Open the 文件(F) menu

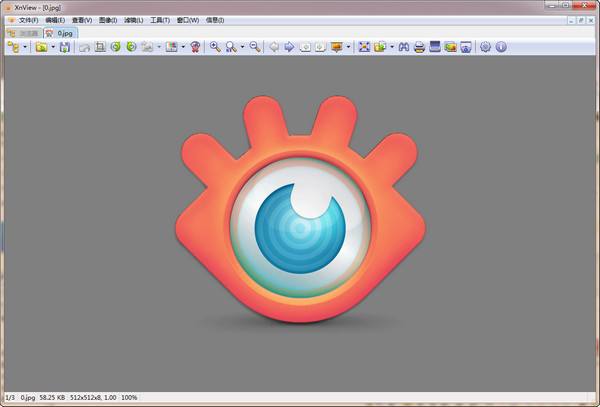pyautogui.click(x=28, y=20)
